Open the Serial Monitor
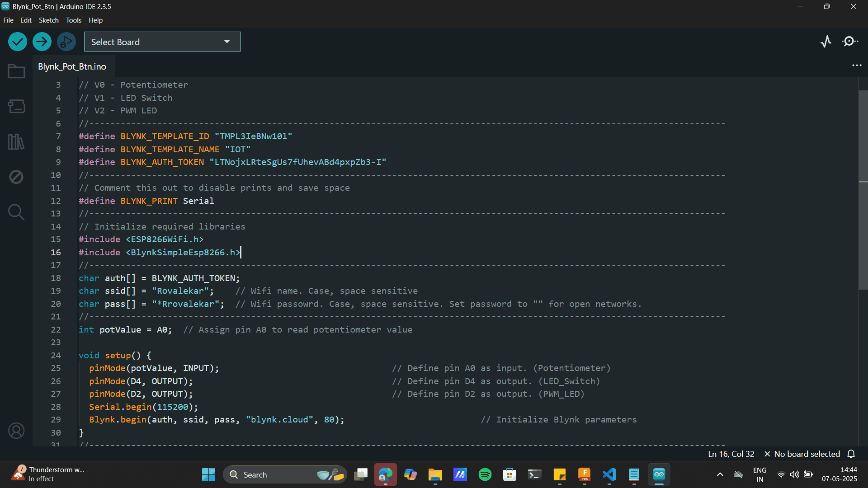 850,42
